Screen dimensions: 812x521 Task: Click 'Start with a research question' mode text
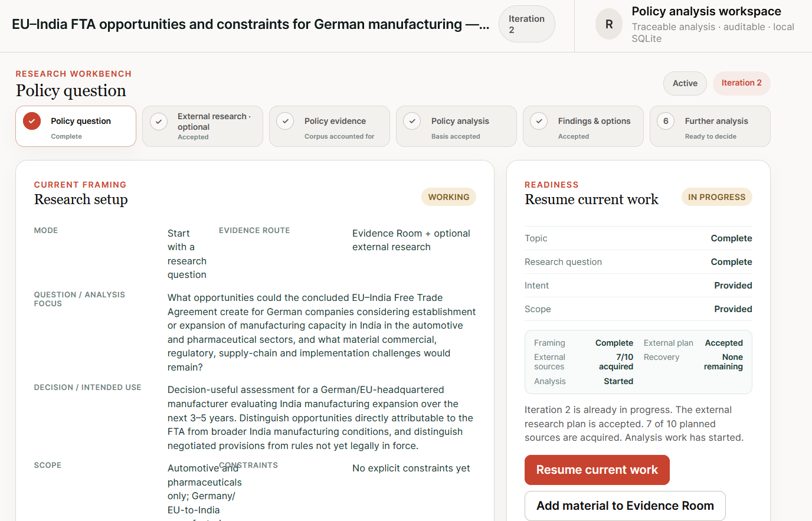click(187, 254)
